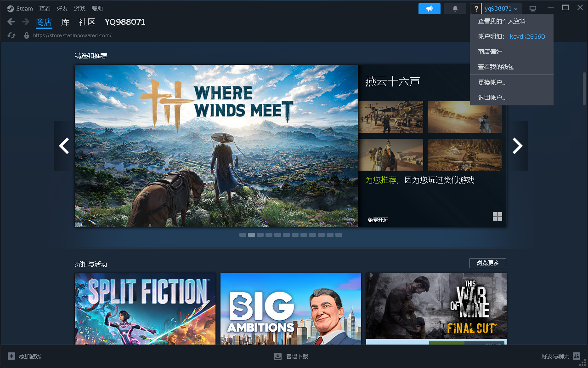
Task: Open announcements via the megaphone icon
Action: [x=429, y=8]
